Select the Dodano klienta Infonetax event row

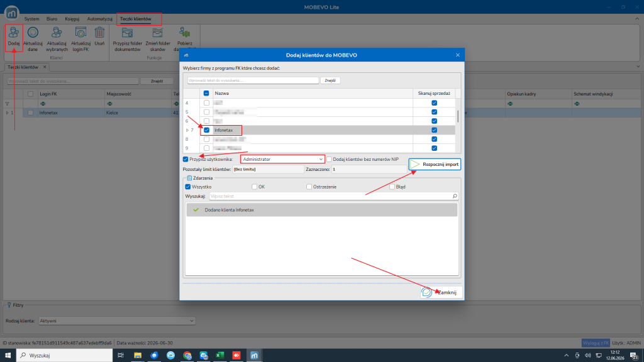pos(321,210)
